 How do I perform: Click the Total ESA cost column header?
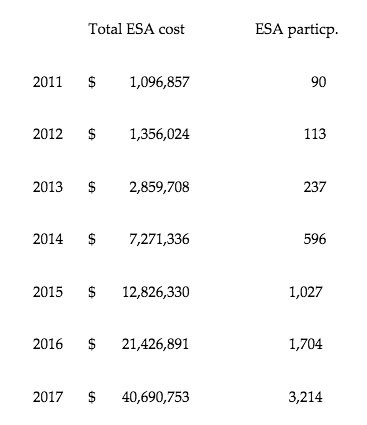click(136, 29)
